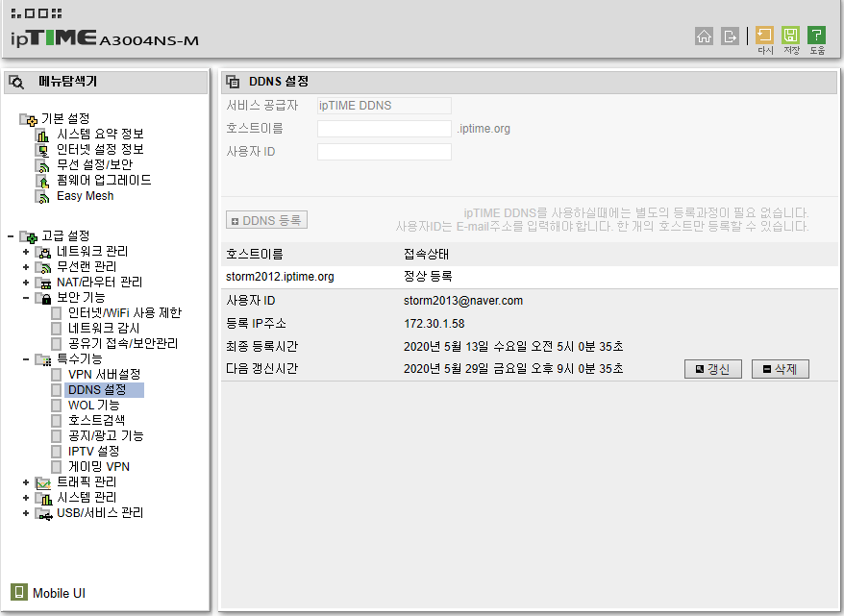Image resolution: width=844 pixels, height=616 pixels.
Task: Open 공지/광고 기능 page
Action: 106,436
